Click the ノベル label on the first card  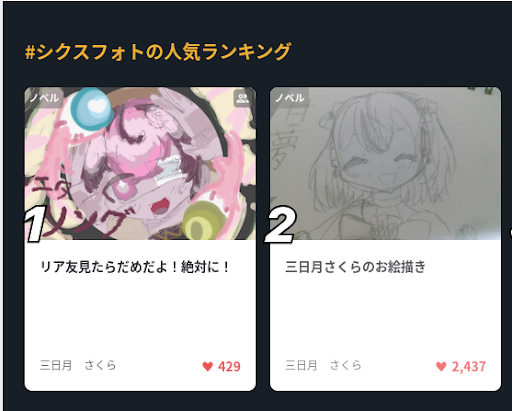(44, 98)
